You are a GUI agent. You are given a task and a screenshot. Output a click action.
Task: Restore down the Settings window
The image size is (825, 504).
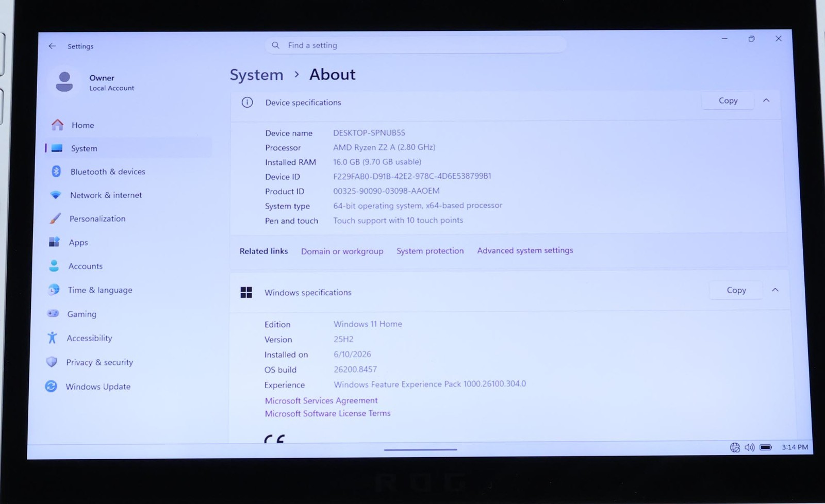[751, 39]
